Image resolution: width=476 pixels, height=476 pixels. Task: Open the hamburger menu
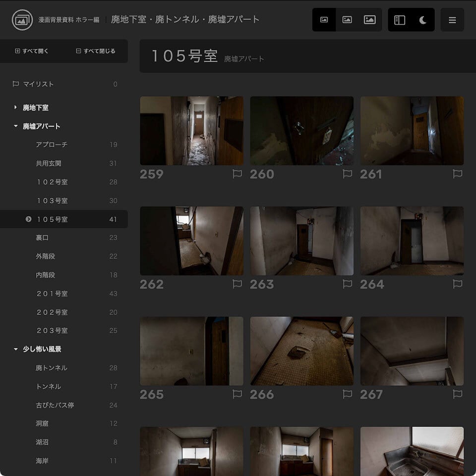(452, 20)
